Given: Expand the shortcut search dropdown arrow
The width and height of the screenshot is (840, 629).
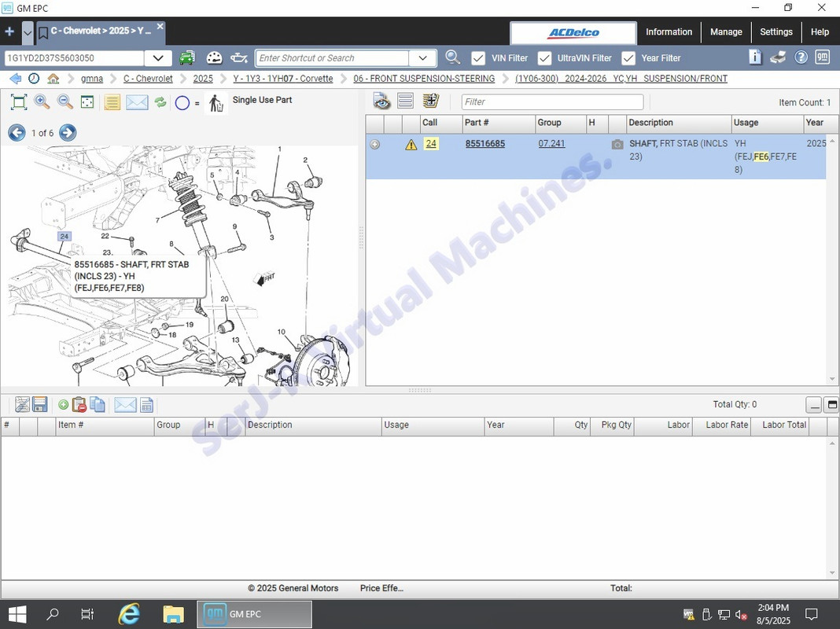Looking at the screenshot, I should (x=422, y=58).
